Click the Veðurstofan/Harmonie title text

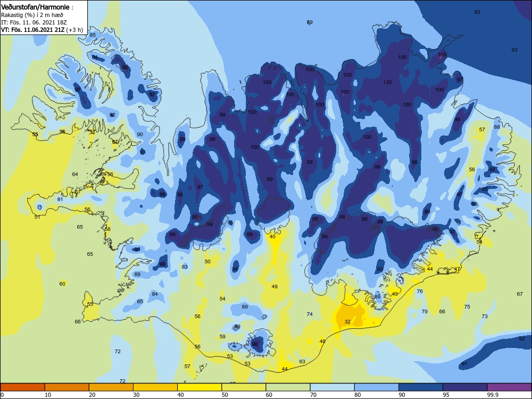(35, 7)
